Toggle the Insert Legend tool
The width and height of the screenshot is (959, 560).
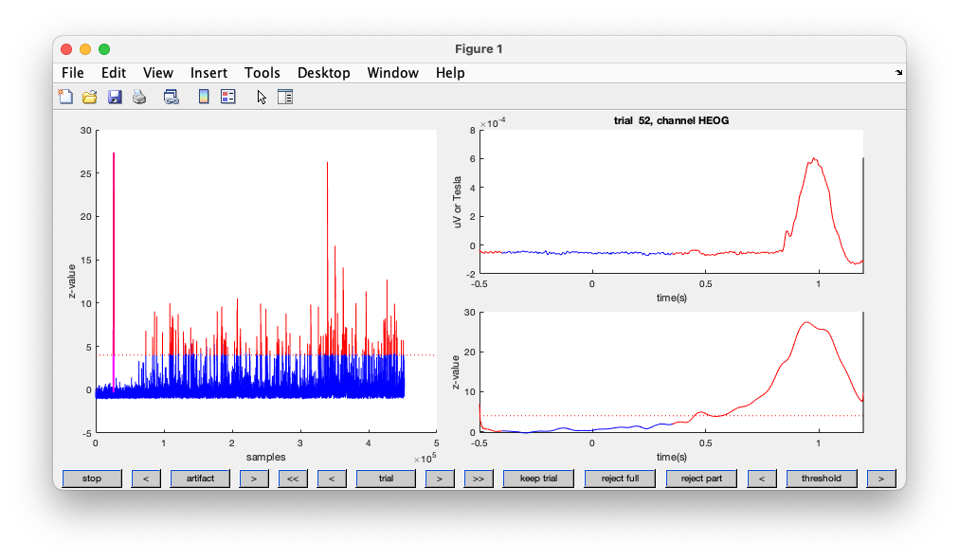227,97
